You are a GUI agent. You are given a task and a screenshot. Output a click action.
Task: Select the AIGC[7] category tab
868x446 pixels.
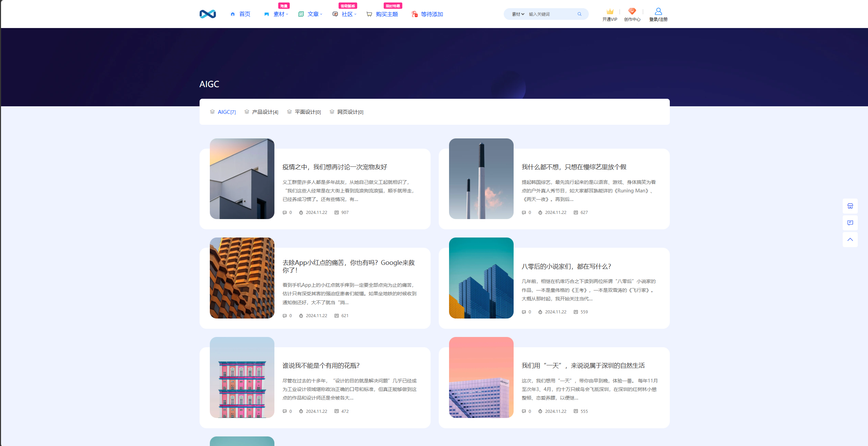223,112
